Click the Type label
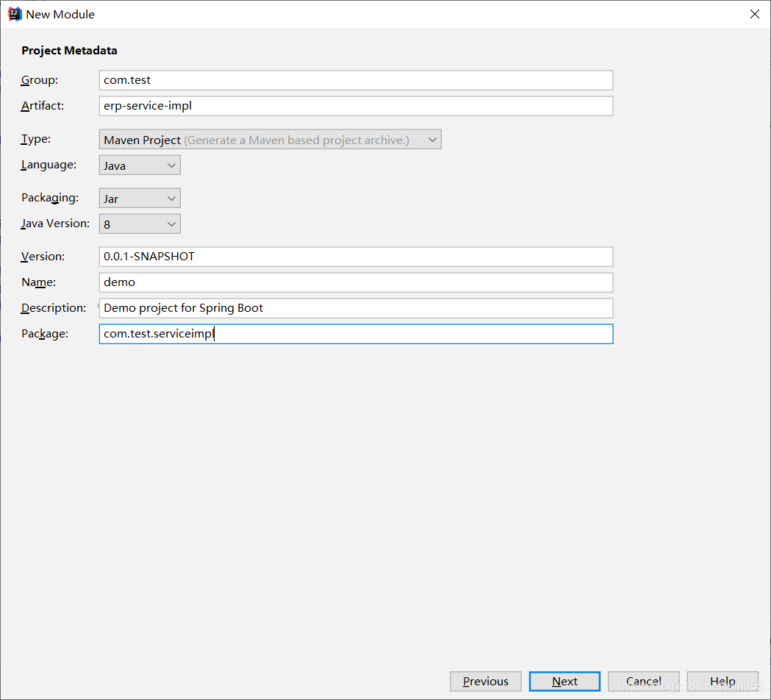The height and width of the screenshot is (700, 771). coord(35,139)
